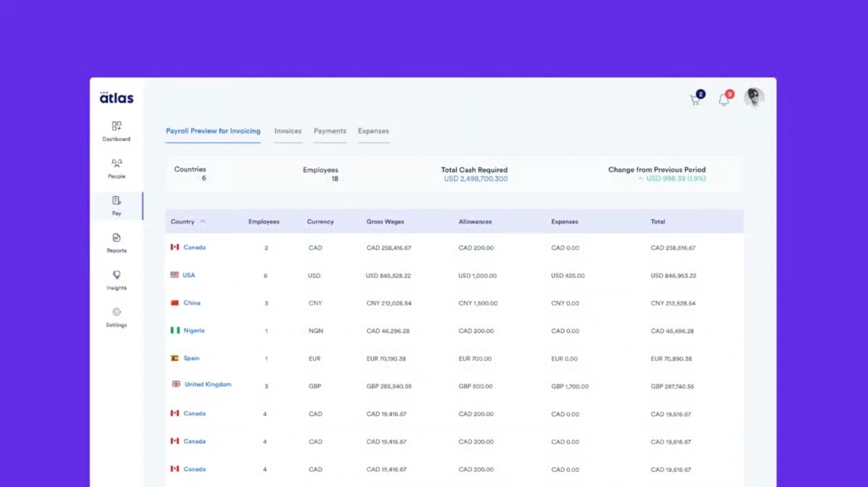Click the Nigeria flag icon
Image resolution: width=868 pixels, height=487 pixels.
[175, 330]
